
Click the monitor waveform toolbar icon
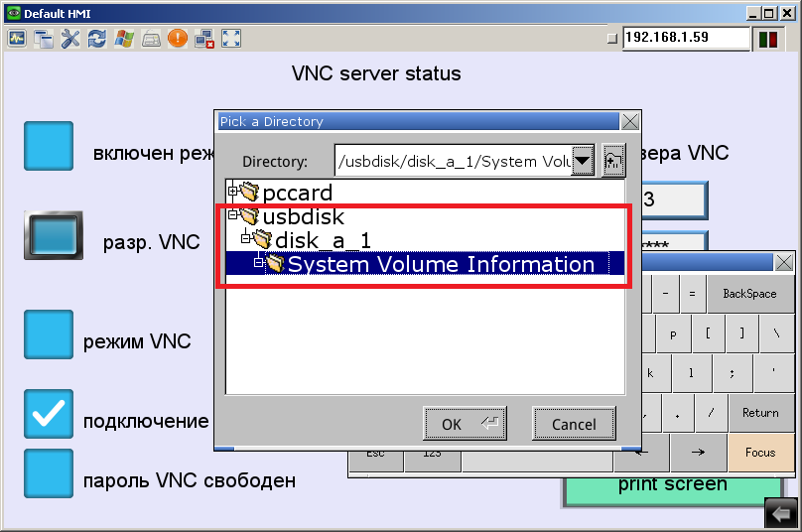(x=17, y=38)
